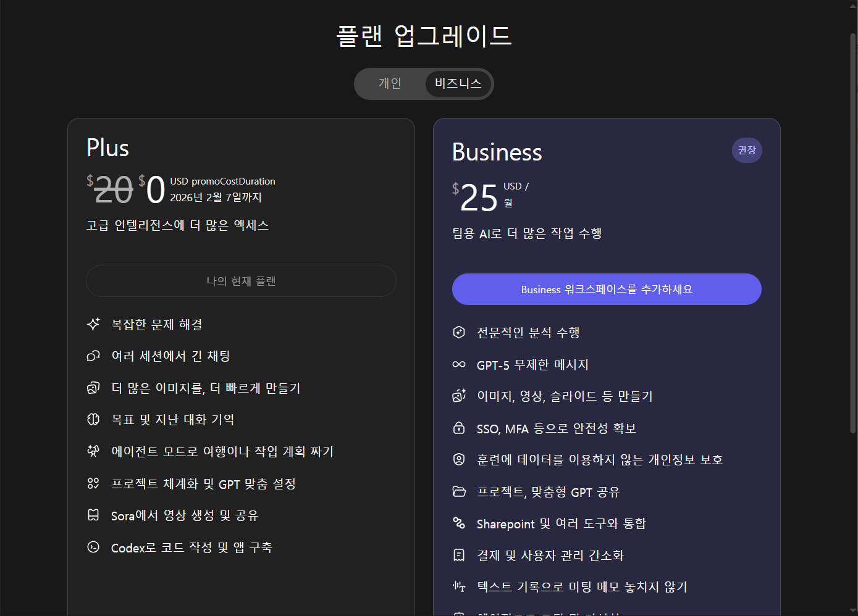This screenshot has height=616, width=858.
Task: Click the image icon beside 더 많은 이미지를
Action: point(93,388)
